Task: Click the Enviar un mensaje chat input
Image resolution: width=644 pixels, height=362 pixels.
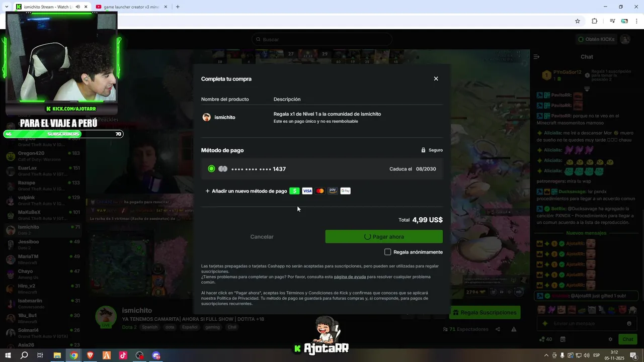Action: tap(587, 323)
